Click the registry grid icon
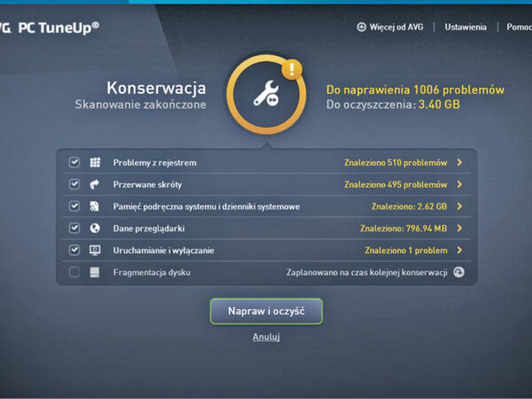The width and height of the screenshot is (532, 399). [x=95, y=162]
